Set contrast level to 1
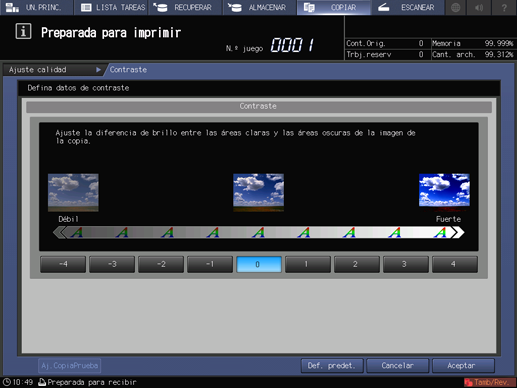The image size is (517, 388). coord(308,264)
